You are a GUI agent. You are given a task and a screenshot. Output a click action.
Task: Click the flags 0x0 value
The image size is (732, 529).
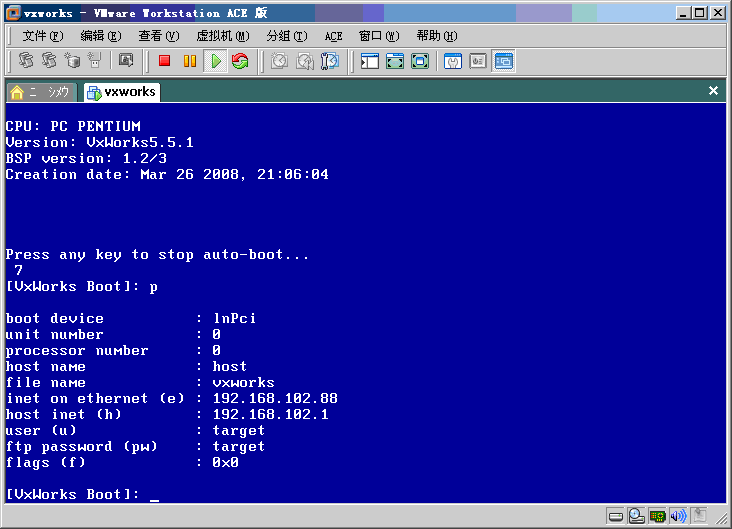[225, 462]
